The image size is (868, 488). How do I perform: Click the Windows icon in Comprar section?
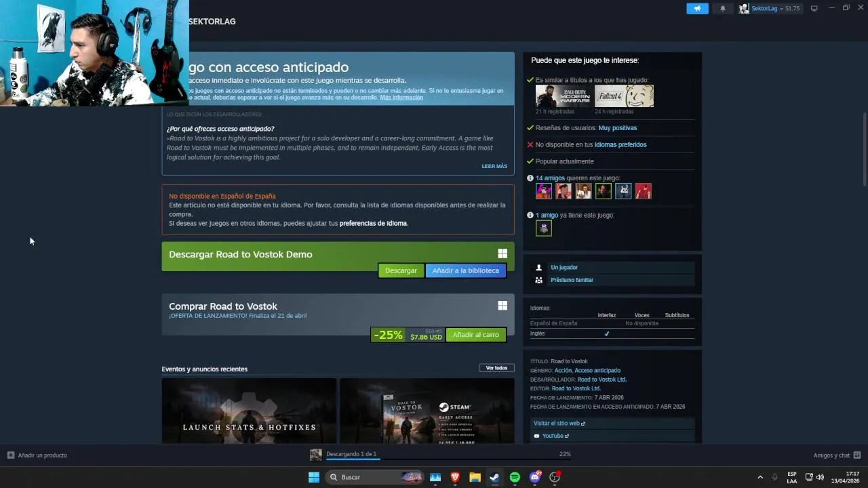[x=502, y=306]
